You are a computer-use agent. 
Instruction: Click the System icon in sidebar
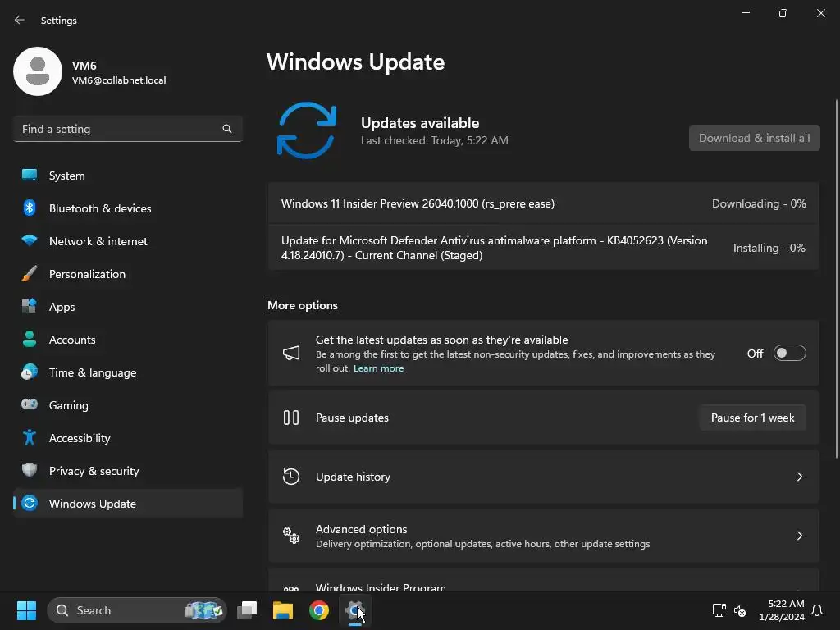pyautogui.click(x=30, y=176)
